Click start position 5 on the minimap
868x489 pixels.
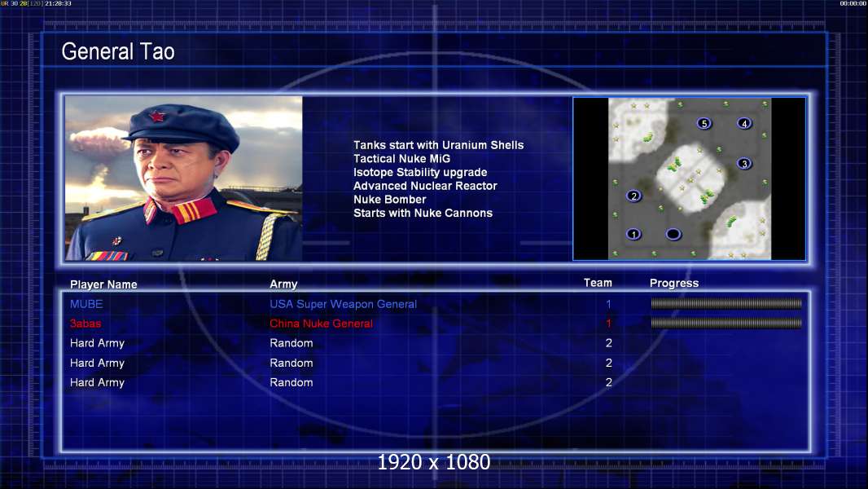tap(704, 124)
